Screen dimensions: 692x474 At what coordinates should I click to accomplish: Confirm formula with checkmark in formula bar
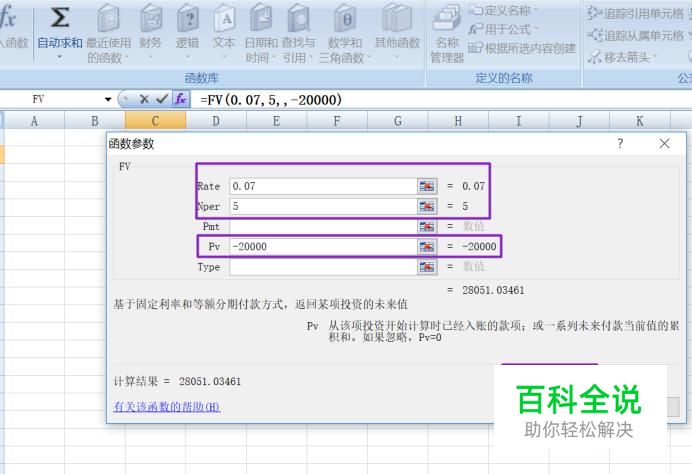pos(162,99)
